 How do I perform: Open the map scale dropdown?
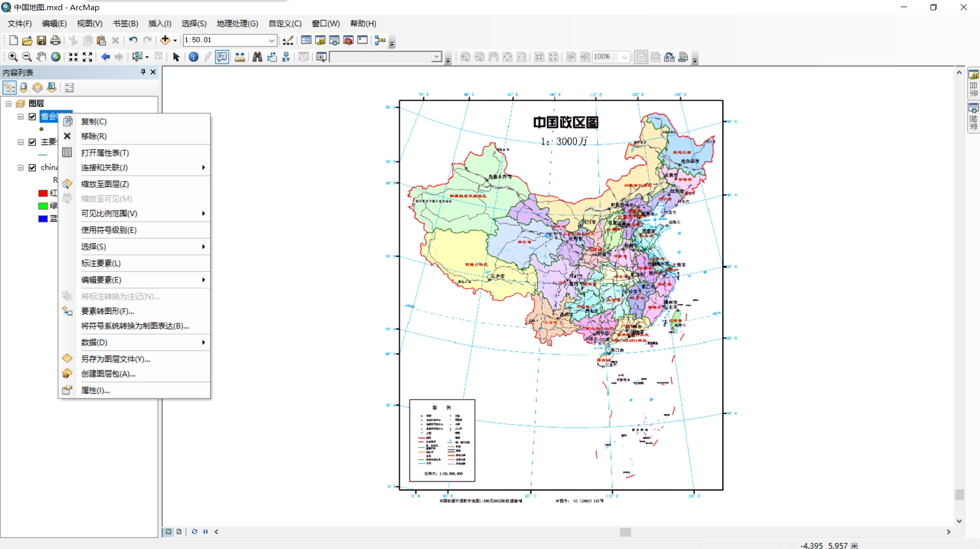click(272, 40)
